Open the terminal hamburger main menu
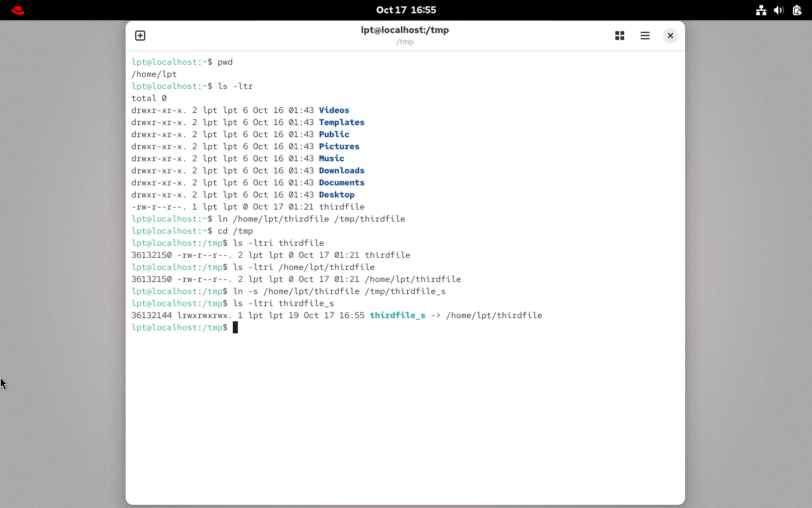 point(645,36)
